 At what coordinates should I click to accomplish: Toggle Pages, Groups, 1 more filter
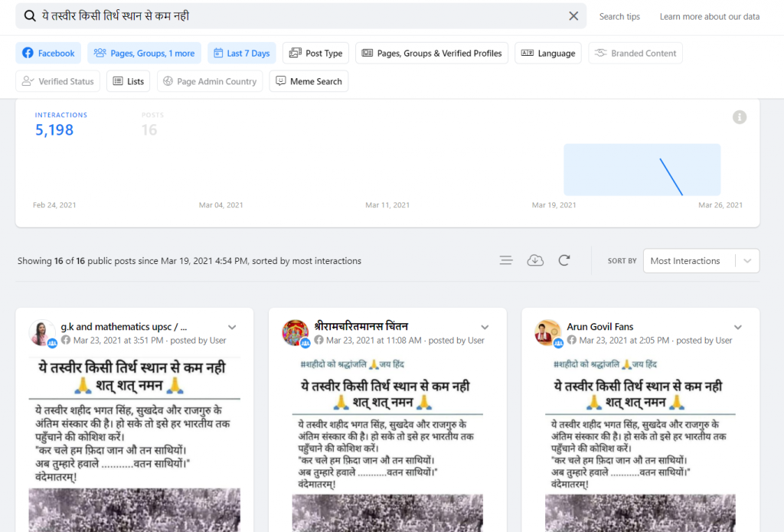(144, 54)
